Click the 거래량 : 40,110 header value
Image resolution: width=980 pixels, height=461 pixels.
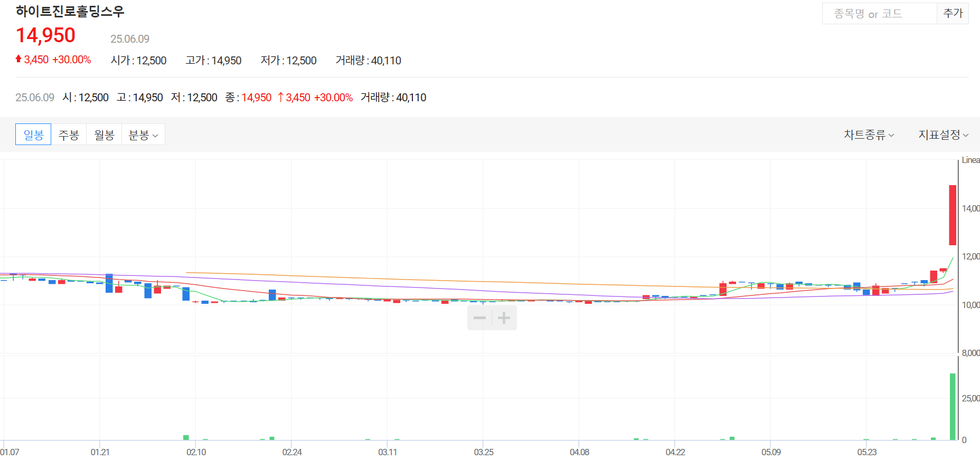coord(368,61)
